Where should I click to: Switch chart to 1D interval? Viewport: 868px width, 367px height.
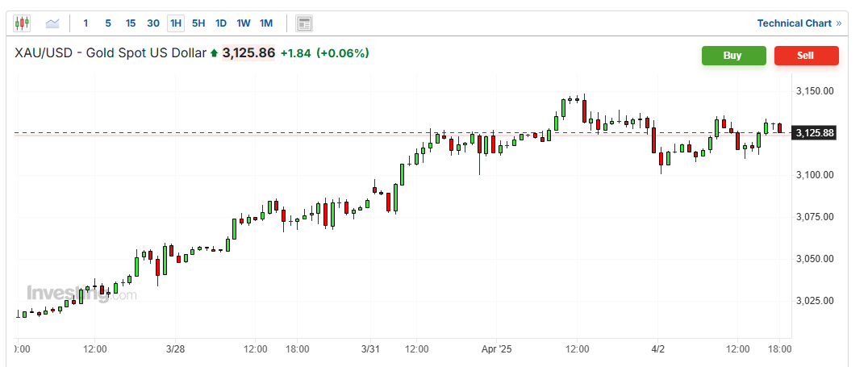(x=220, y=23)
